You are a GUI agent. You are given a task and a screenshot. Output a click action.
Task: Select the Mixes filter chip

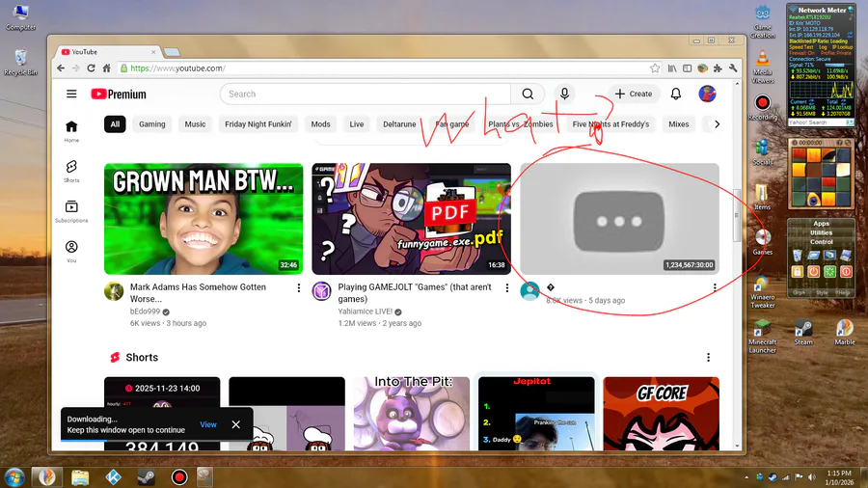click(679, 124)
